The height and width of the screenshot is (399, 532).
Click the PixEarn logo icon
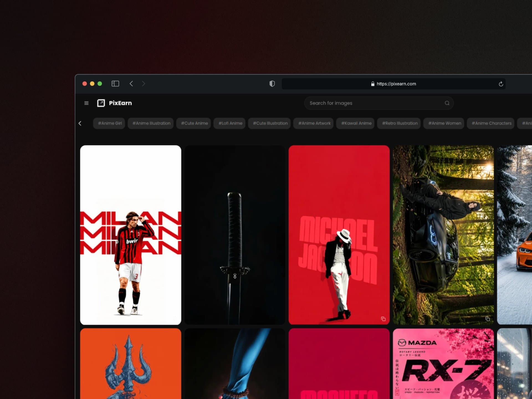point(101,103)
